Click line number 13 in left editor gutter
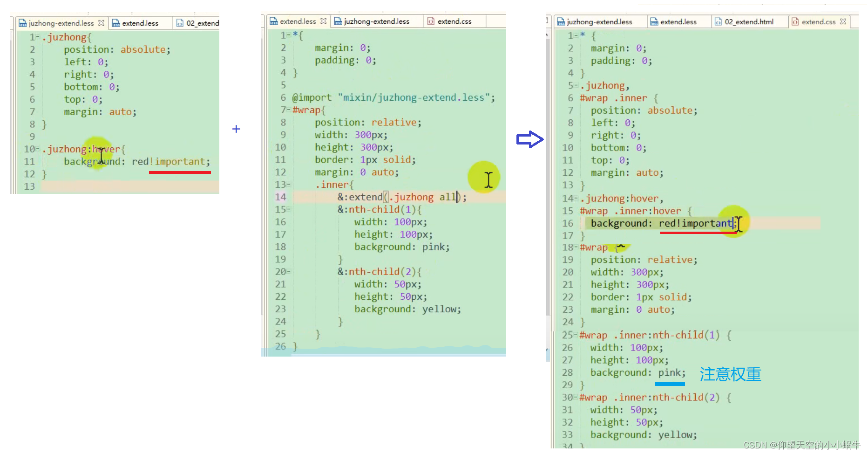 [29, 186]
